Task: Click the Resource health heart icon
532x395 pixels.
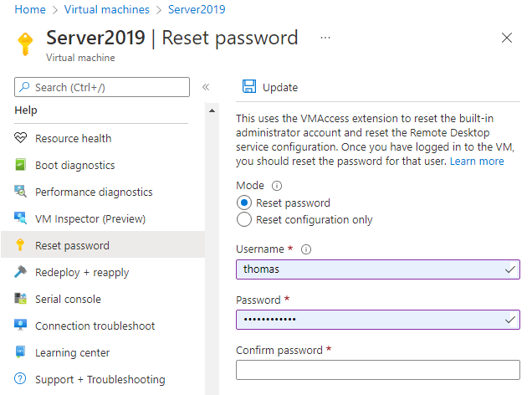Action: 21,138
